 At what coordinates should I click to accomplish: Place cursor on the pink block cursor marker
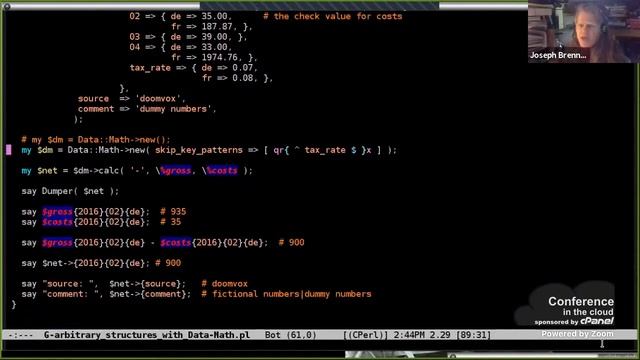pos(9,150)
